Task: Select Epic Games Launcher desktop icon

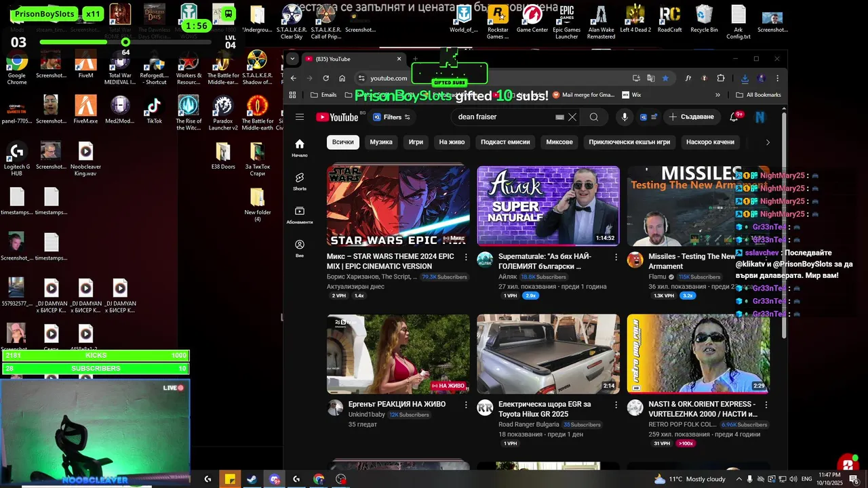Action: coord(566,22)
